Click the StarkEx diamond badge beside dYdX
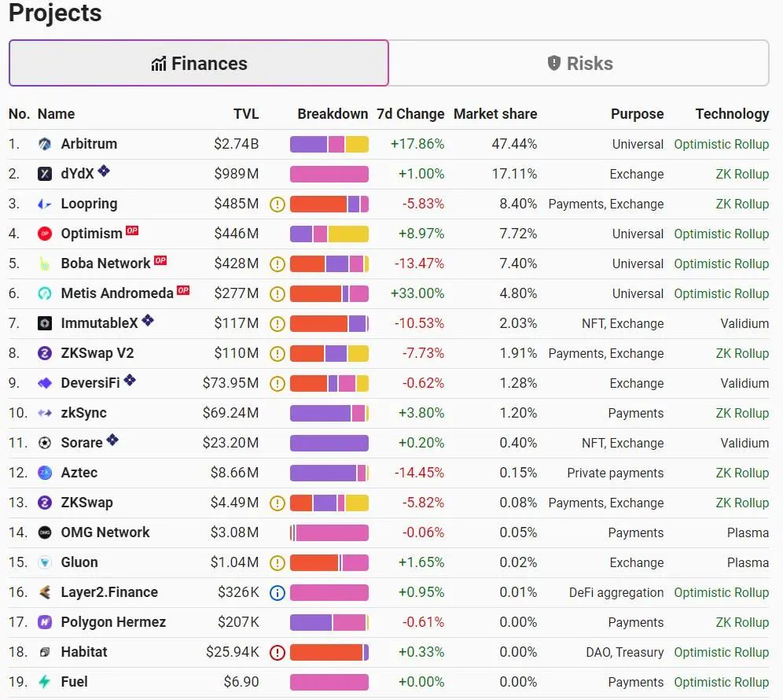783x700 pixels. tap(103, 171)
